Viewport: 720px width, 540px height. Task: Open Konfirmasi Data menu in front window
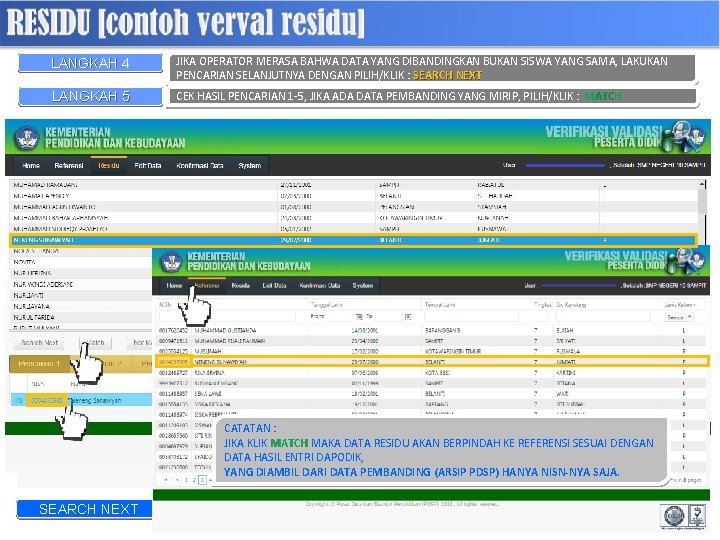click(x=320, y=286)
